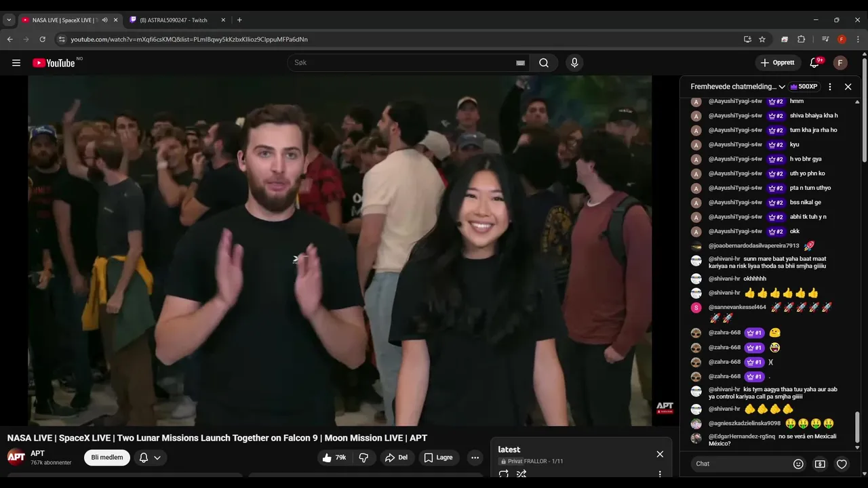Send a heart reaction in chat
868x488 pixels.
click(x=842, y=464)
